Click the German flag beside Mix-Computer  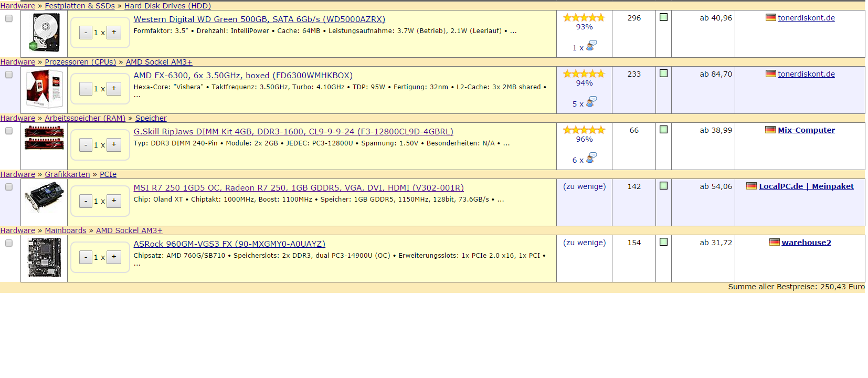click(x=770, y=130)
